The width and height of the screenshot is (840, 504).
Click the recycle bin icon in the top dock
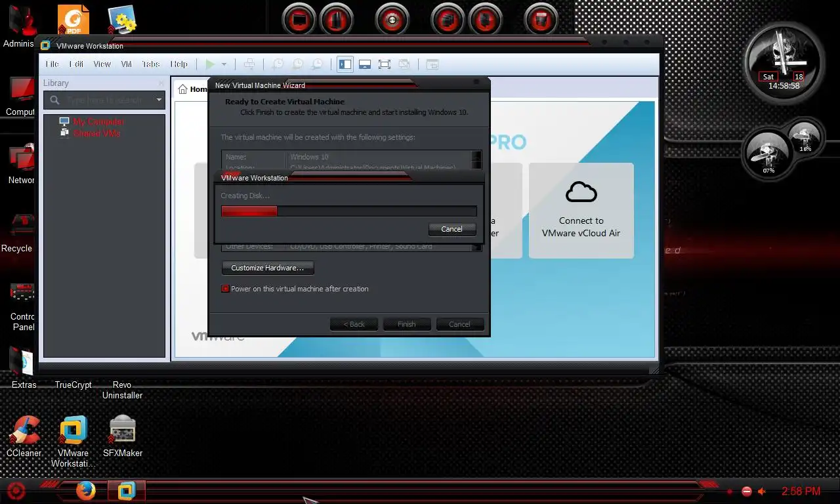tap(541, 20)
